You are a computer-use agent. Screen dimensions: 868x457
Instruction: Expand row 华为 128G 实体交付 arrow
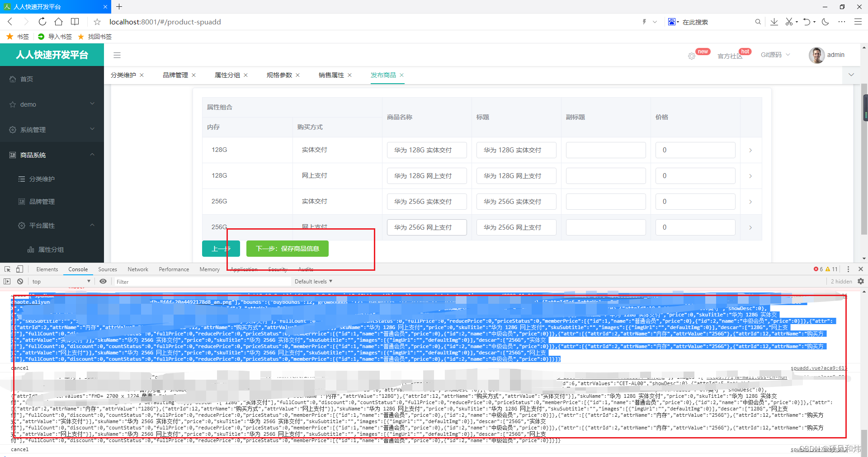click(750, 150)
